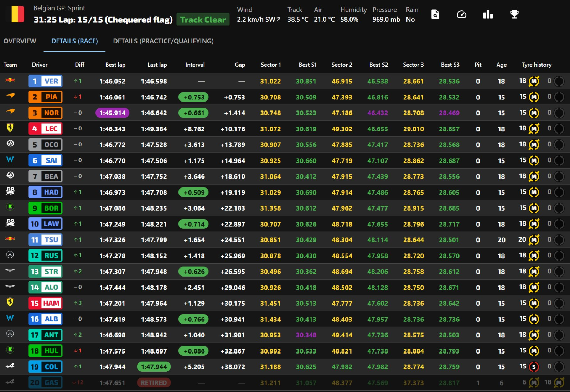Click the trophy standings icon

tap(514, 15)
